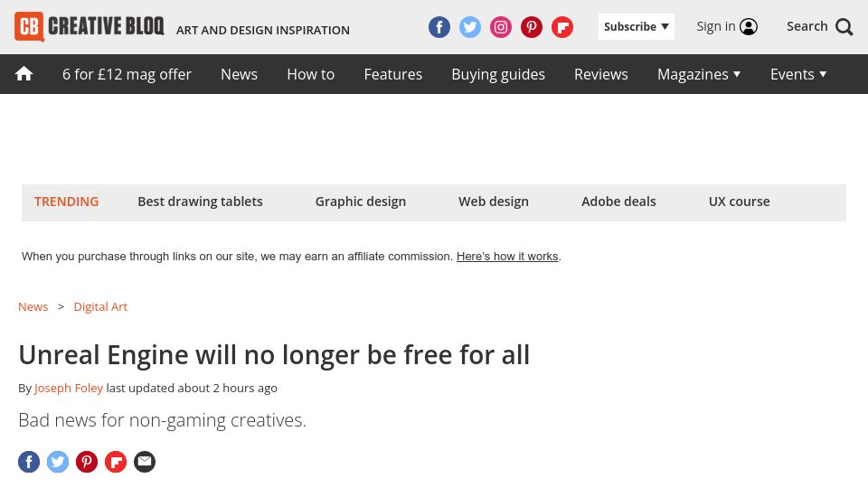Share article on Twitter below the headline
868x488 pixels.
tap(58, 462)
